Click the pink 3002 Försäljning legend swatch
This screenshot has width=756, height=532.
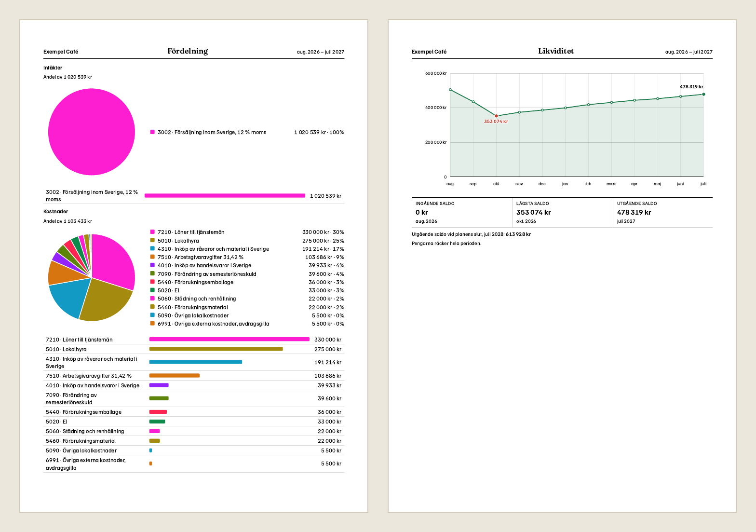pos(152,132)
